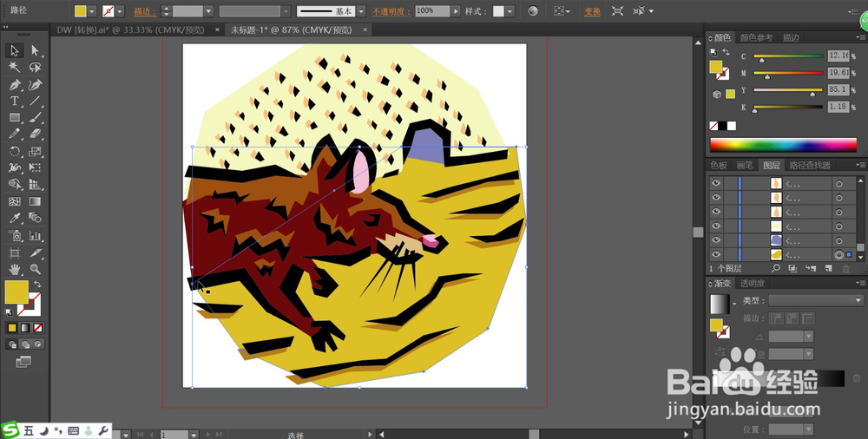Hide the top layer item via eye icon
Image resolution: width=868 pixels, height=439 pixels.
716,184
